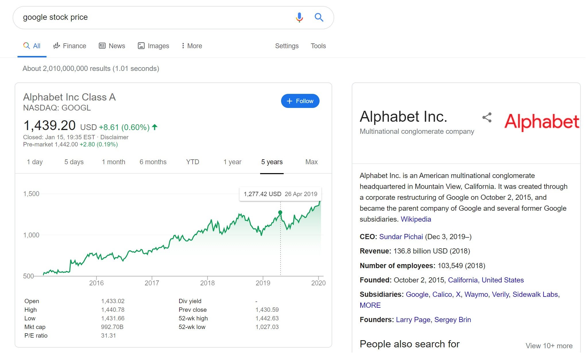Open View 10+ more suggestions
Screen dimensions: 588x364
point(549,346)
